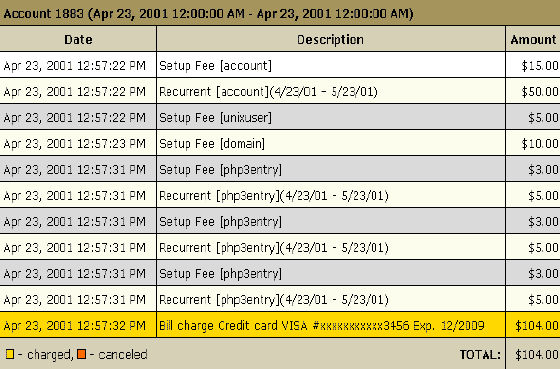Click the Setup Fee [account] entry
Image resolution: width=560 pixels, height=369 pixels.
[215, 65]
